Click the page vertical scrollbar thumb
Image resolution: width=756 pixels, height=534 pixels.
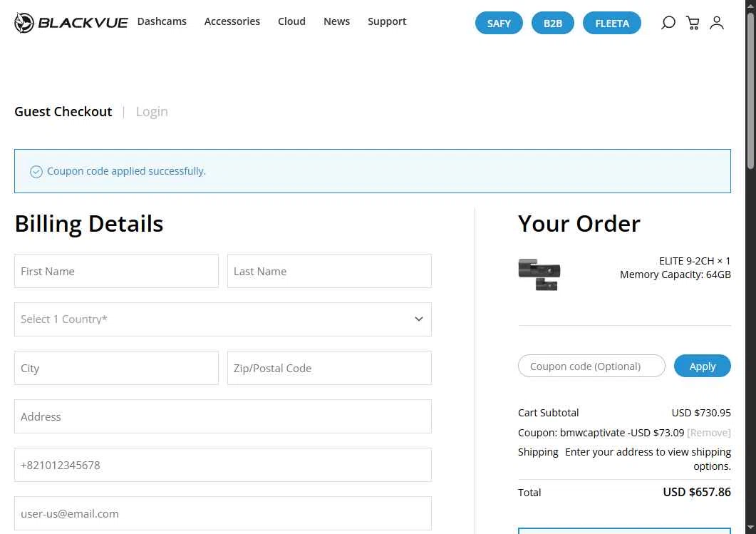[x=750, y=92]
